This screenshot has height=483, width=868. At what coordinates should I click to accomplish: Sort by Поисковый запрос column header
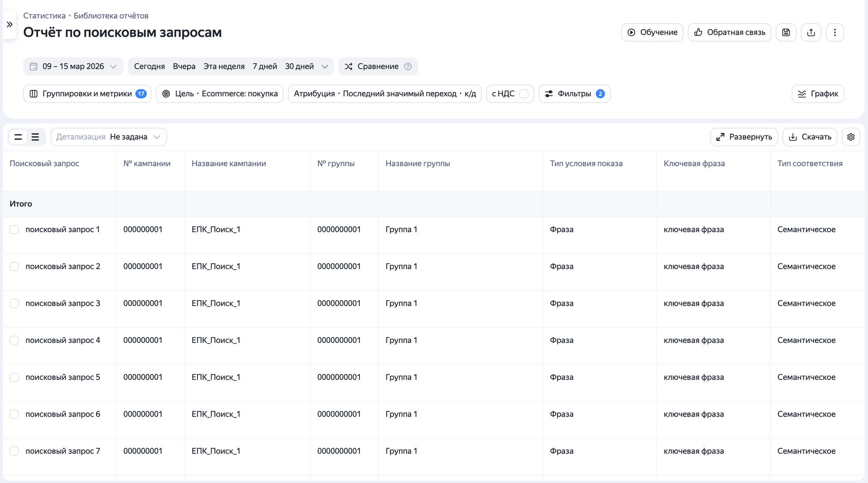pyautogui.click(x=44, y=164)
